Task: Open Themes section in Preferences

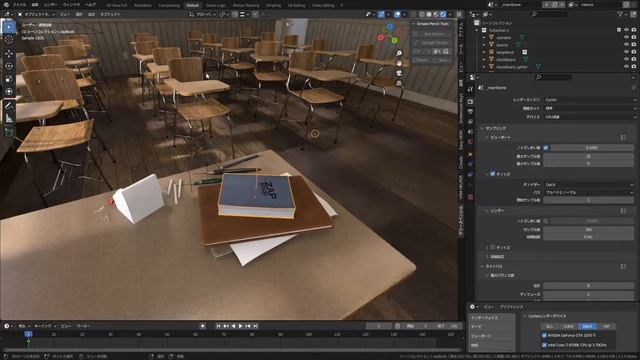Action: (491, 327)
